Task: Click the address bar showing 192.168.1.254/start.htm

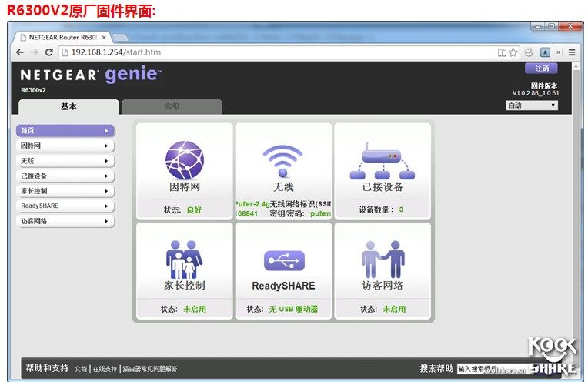Action: [278, 52]
